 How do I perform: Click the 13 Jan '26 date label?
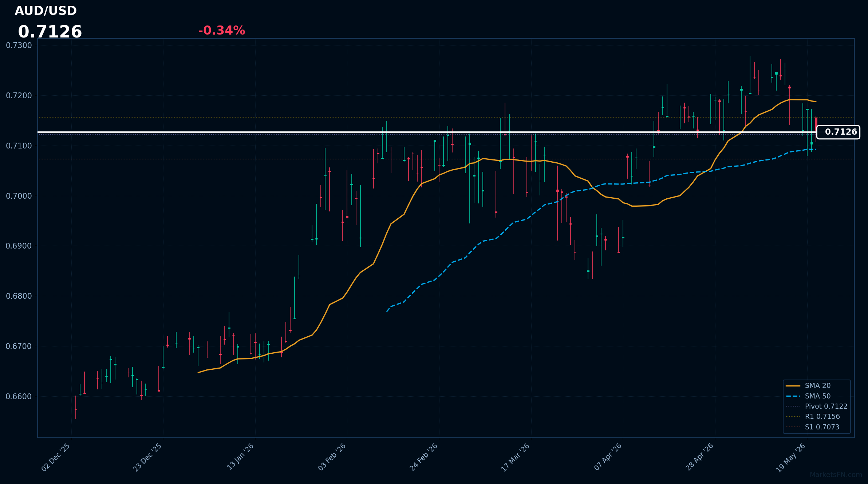[x=240, y=457]
